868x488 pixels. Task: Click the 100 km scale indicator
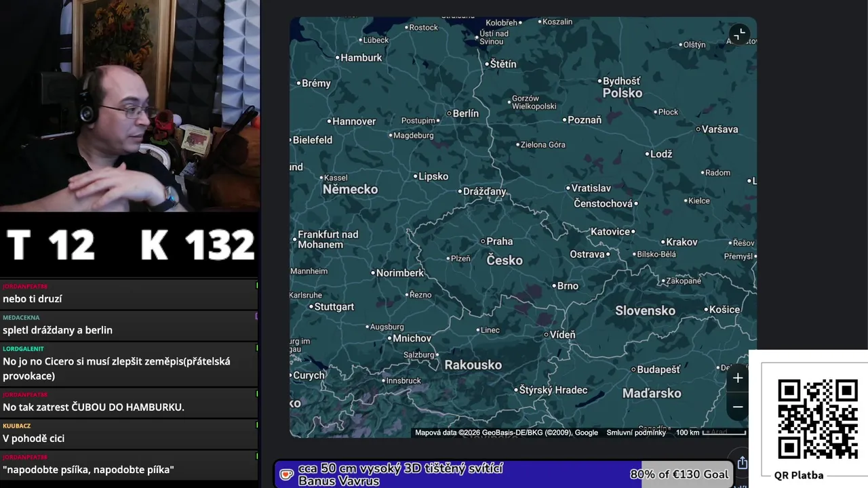[711, 432]
